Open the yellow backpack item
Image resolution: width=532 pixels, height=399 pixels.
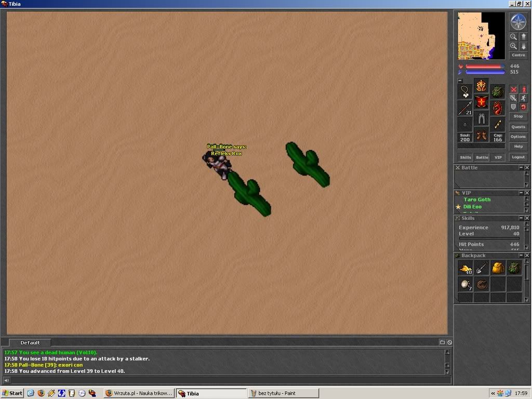click(498, 269)
